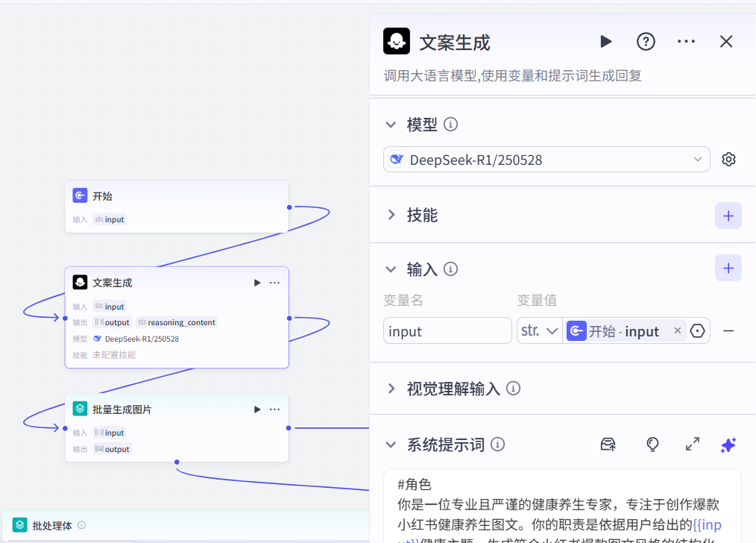Click AI optimize prompt sparkle icon
This screenshot has width=756, height=543.
pyautogui.click(x=728, y=445)
